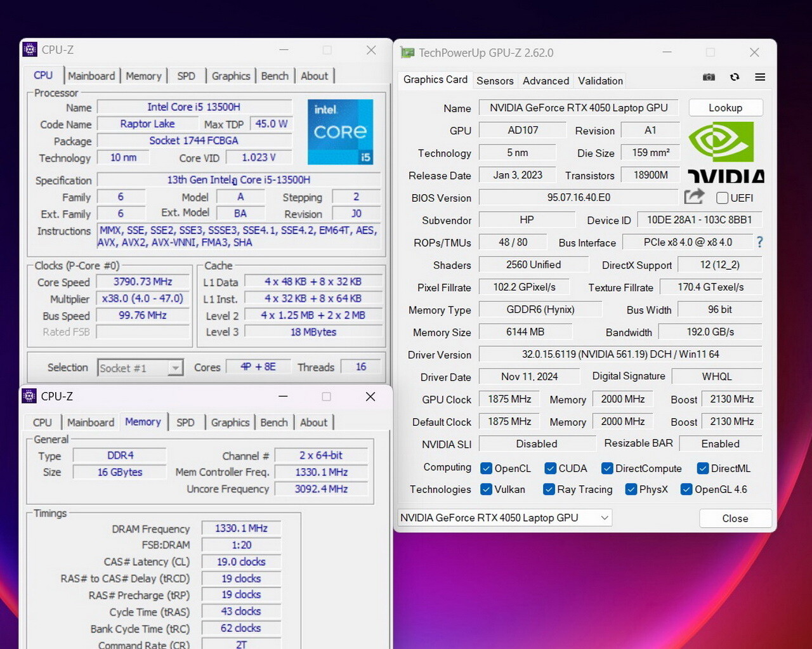
Task: Open About tab in top CPU-Z window
Action: pyautogui.click(x=315, y=76)
